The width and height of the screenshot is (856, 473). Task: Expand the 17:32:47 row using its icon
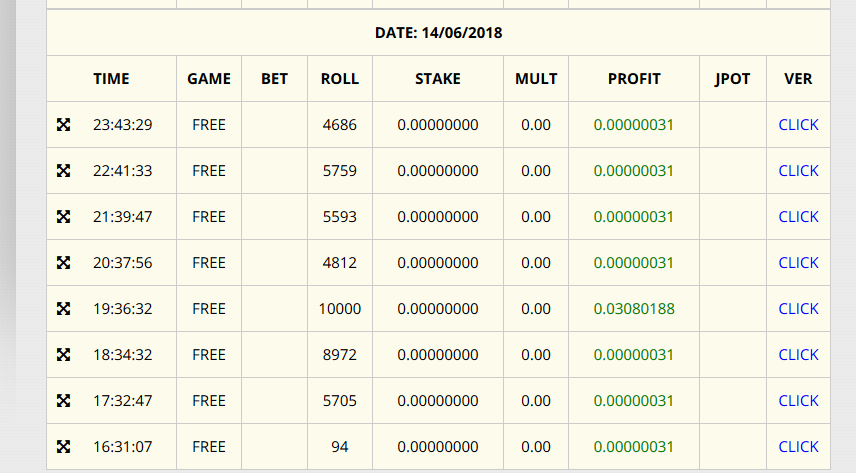[63, 401]
